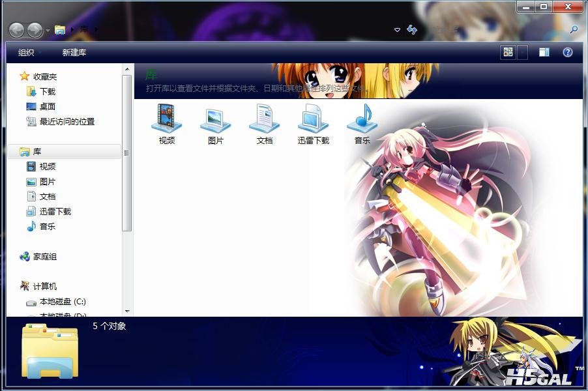The height and width of the screenshot is (391, 588).
Task: Click the 计算机 icon in sidebar
Action: pyautogui.click(x=24, y=286)
